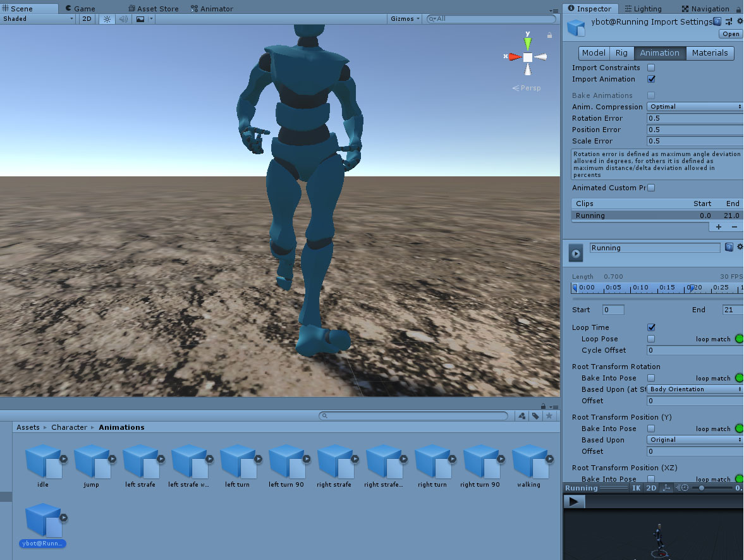Click the Open button in the Inspector header
This screenshot has height=560, width=744.
point(730,33)
